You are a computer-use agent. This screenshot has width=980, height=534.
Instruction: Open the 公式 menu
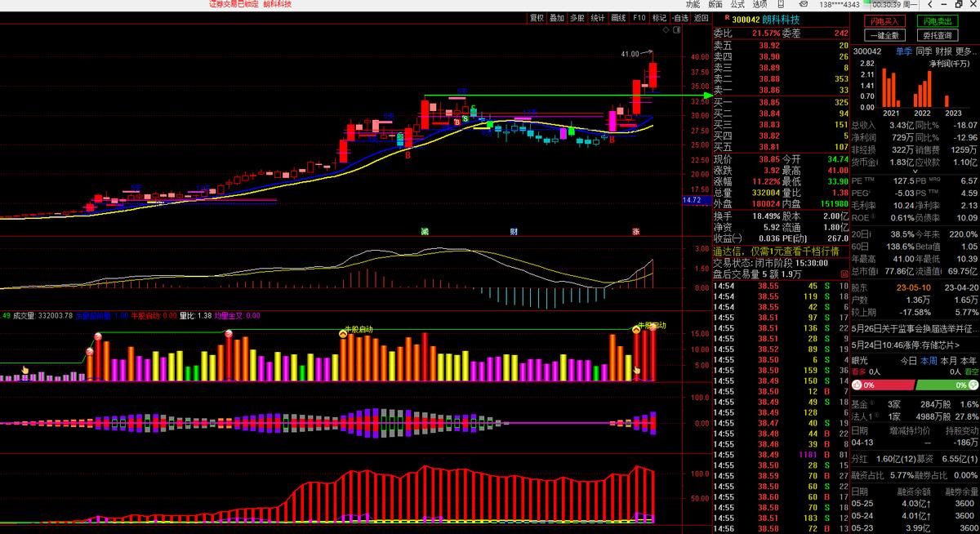737,4
